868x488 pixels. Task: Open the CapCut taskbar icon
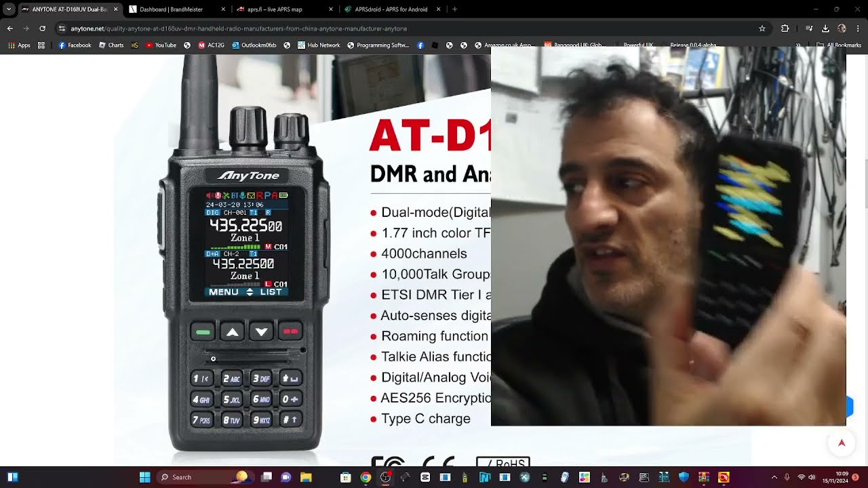click(x=425, y=477)
